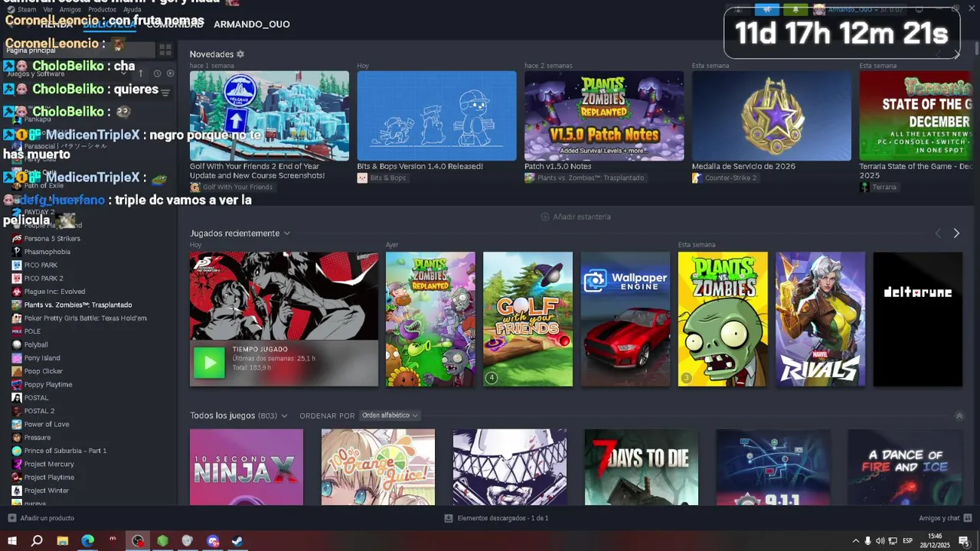The height and width of the screenshot is (551, 980).
Task: Select Power of Love in the list
Action: pyautogui.click(x=46, y=424)
